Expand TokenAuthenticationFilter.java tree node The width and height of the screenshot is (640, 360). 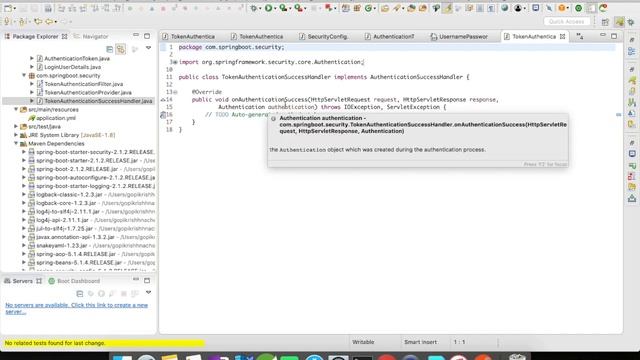point(32,84)
